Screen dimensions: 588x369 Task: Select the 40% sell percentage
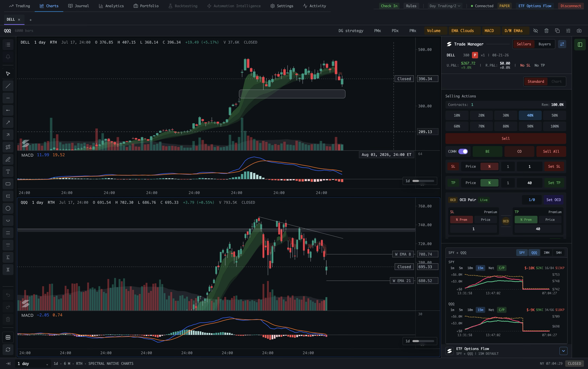(x=530, y=115)
